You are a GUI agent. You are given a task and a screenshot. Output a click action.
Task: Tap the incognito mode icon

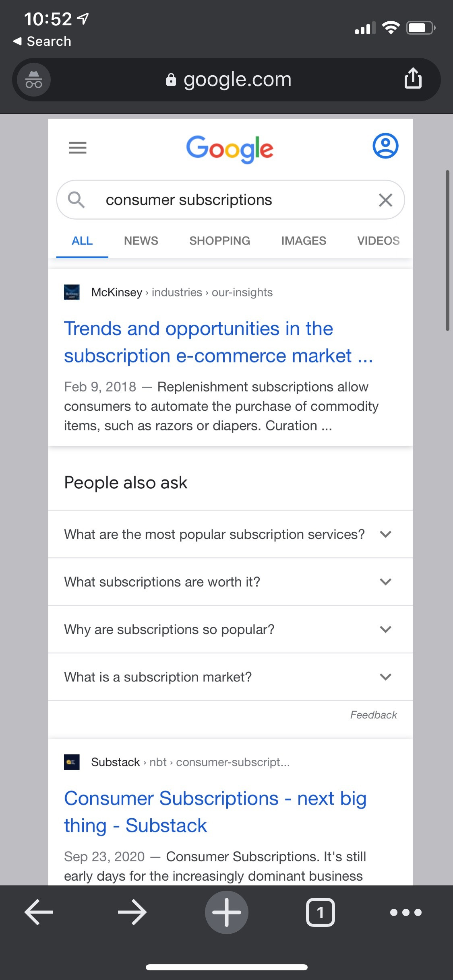(x=33, y=79)
